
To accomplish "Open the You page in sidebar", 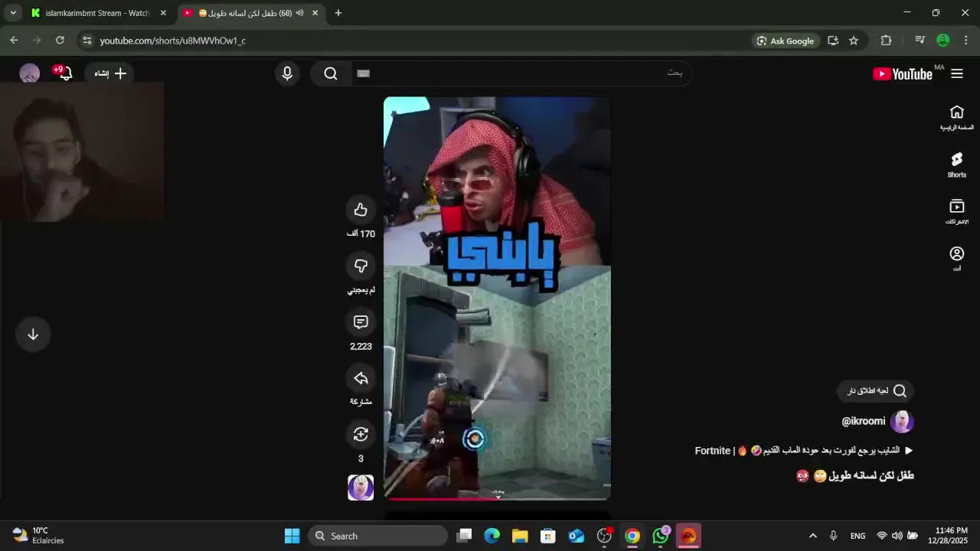I will click(957, 259).
